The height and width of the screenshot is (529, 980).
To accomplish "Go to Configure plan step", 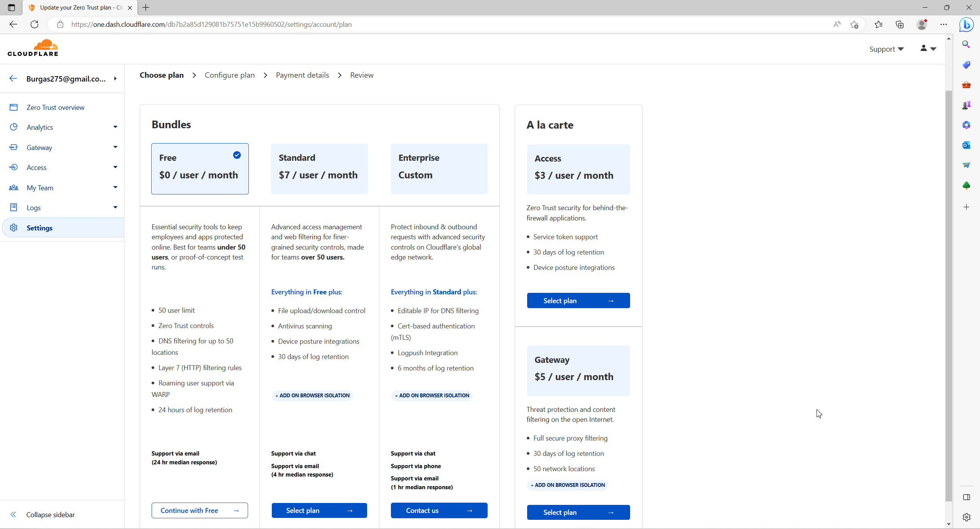I will tap(230, 75).
